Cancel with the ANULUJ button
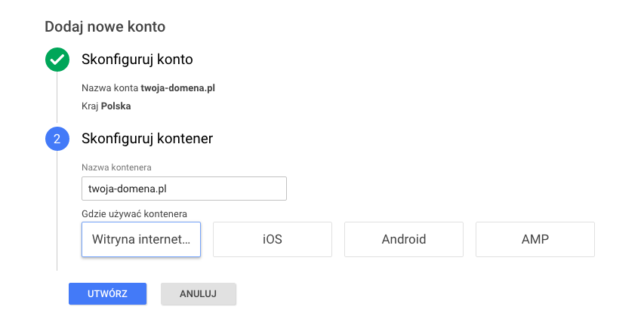Screen dimensions: 644x322 click(199, 294)
